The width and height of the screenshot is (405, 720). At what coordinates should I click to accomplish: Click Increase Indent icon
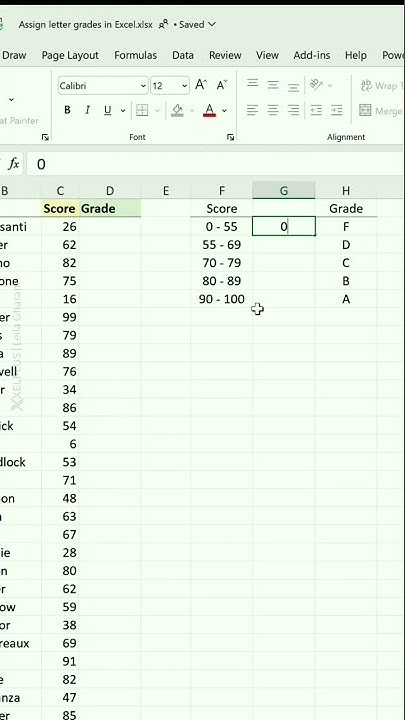click(337, 110)
